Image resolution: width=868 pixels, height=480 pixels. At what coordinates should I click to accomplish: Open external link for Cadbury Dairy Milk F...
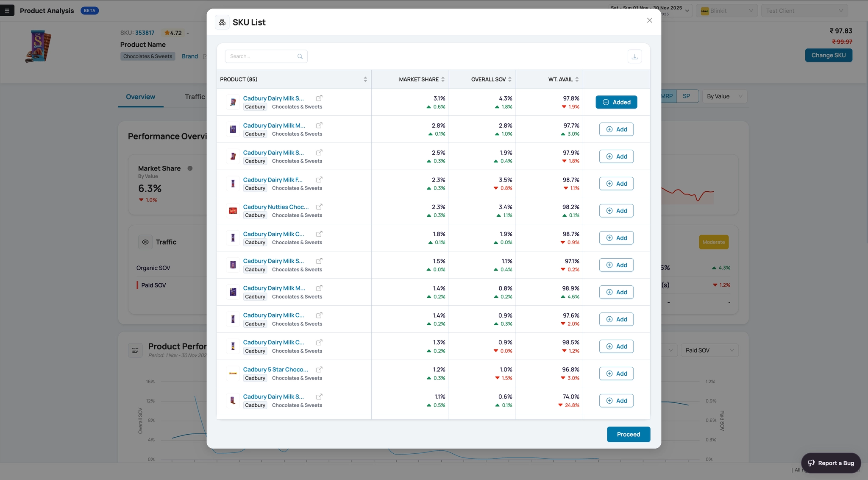coord(319,180)
